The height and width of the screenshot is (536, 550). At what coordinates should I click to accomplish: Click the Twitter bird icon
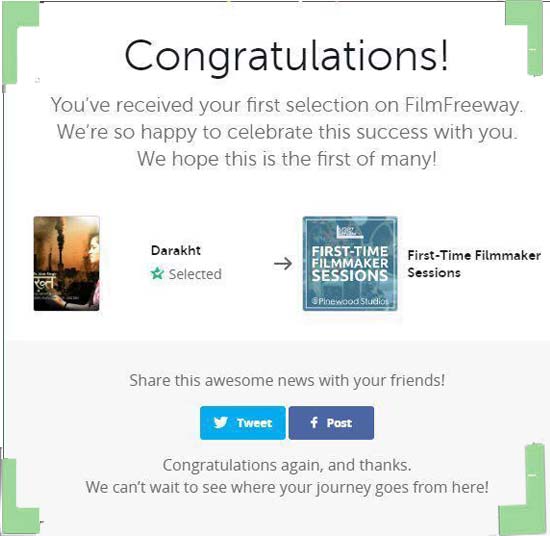[221, 422]
